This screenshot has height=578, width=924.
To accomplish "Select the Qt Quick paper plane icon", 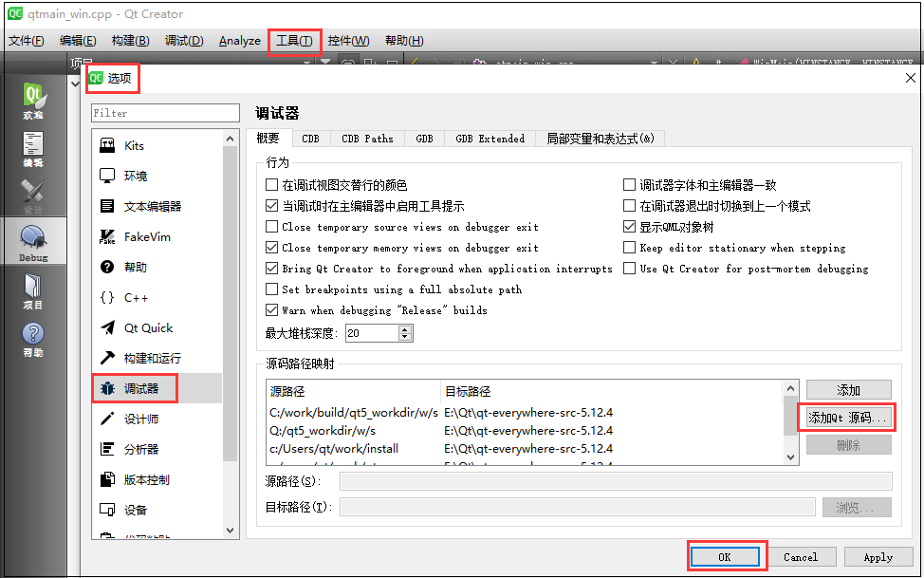I will tap(107, 328).
